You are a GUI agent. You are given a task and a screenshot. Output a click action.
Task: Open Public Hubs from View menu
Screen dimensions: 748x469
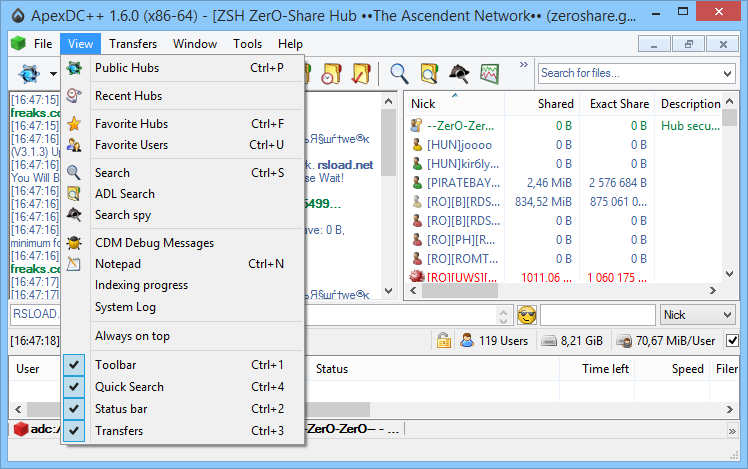[183, 68]
